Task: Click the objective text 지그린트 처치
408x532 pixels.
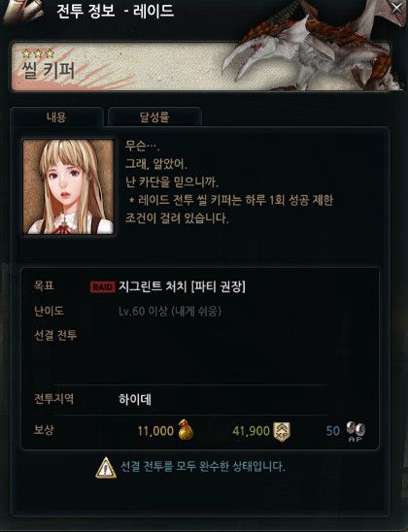Action: pyautogui.click(x=153, y=287)
